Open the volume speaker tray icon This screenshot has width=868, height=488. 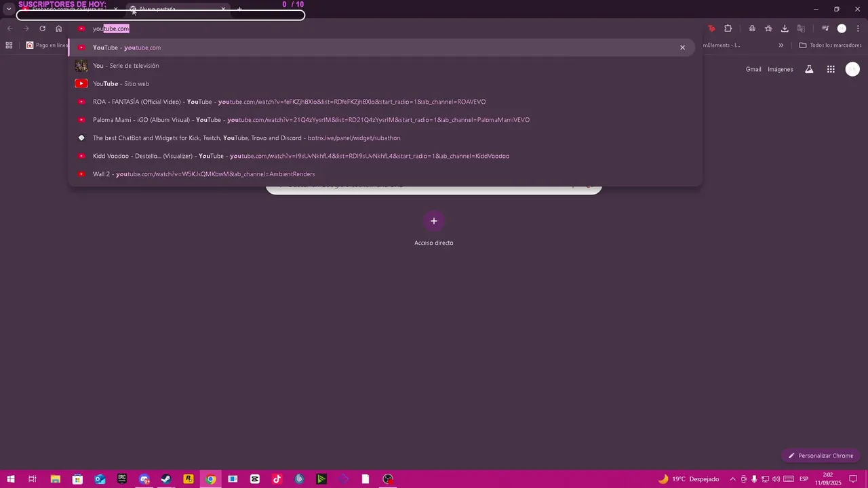tap(776, 479)
